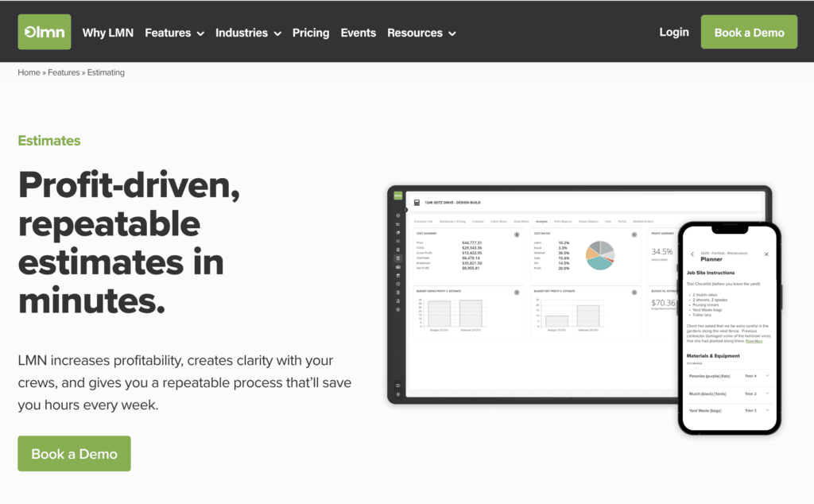The image size is (814, 504).
Task: Click the calculator icon beside 1248 Seitz Drive
Action: (x=417, y=204)
